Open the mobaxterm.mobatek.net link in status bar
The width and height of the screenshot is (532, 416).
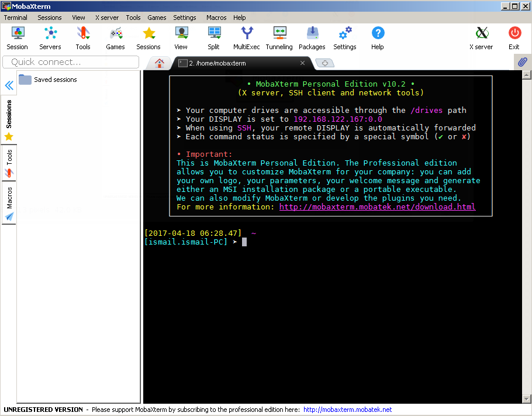347,410
